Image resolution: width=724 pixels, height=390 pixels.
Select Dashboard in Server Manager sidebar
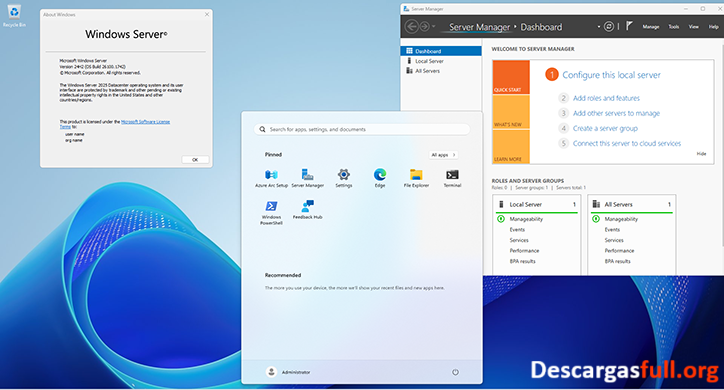coord(441,51)
